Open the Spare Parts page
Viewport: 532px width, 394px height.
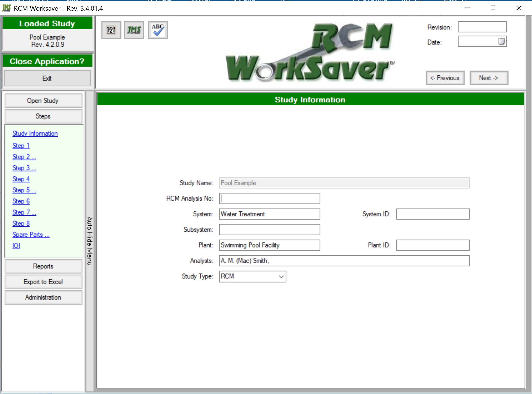click(x=31, y=234)
